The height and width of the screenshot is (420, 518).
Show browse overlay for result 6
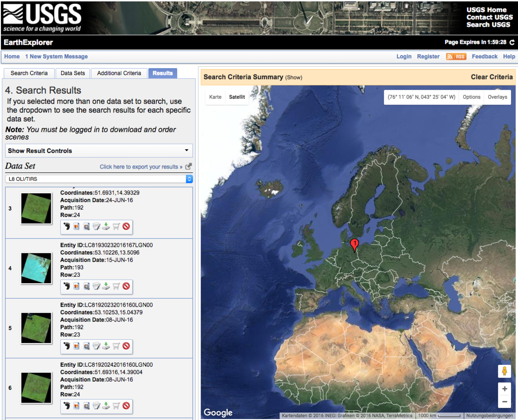tap(77, 406)
